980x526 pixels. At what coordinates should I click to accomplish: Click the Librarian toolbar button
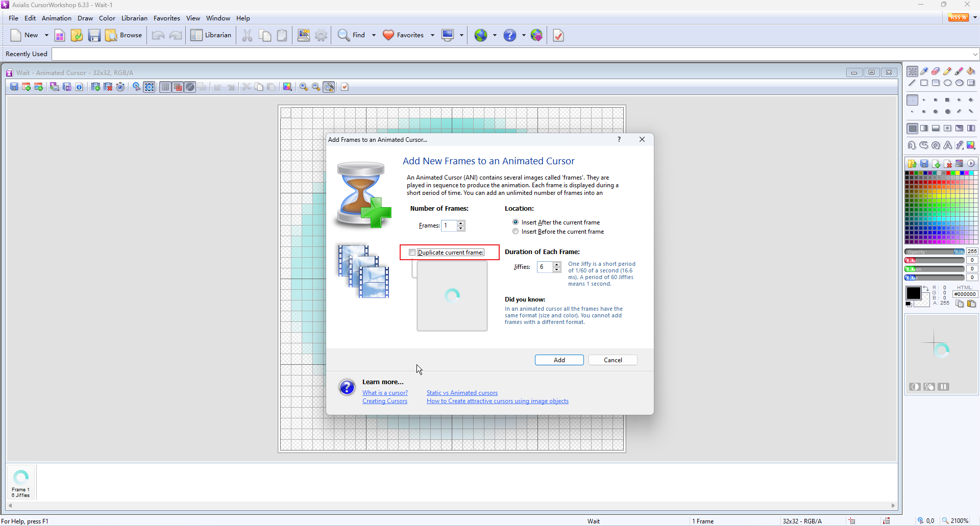click(x=211, y=35)
